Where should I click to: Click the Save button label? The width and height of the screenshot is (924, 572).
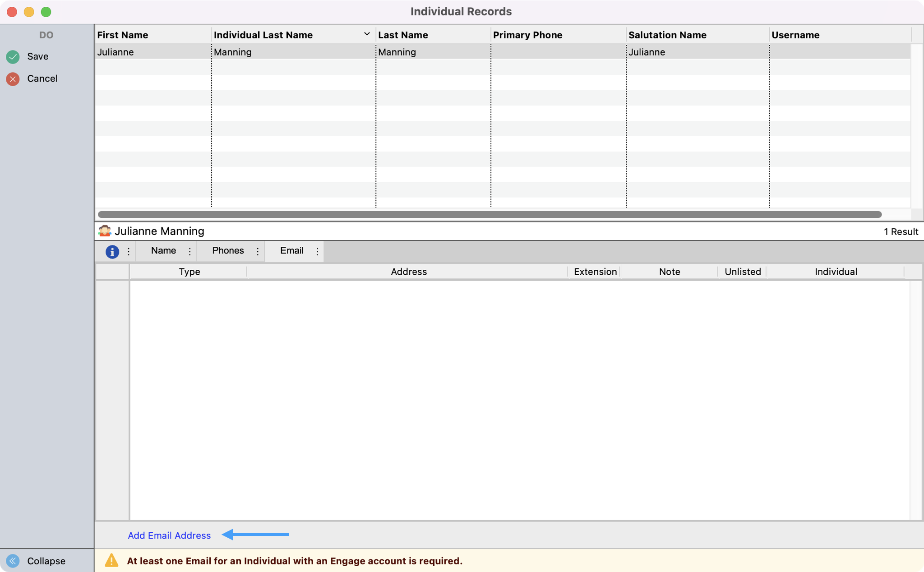point(38,56)
